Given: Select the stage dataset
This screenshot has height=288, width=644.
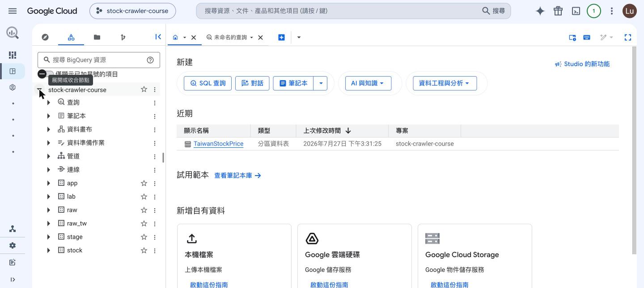Looking at the screenshot, I should [x=75, y=237].
